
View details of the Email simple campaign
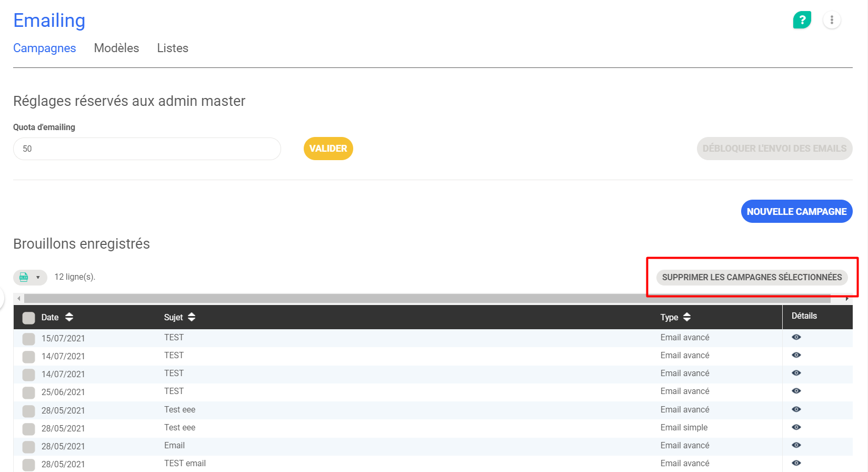tap(796, 427)
